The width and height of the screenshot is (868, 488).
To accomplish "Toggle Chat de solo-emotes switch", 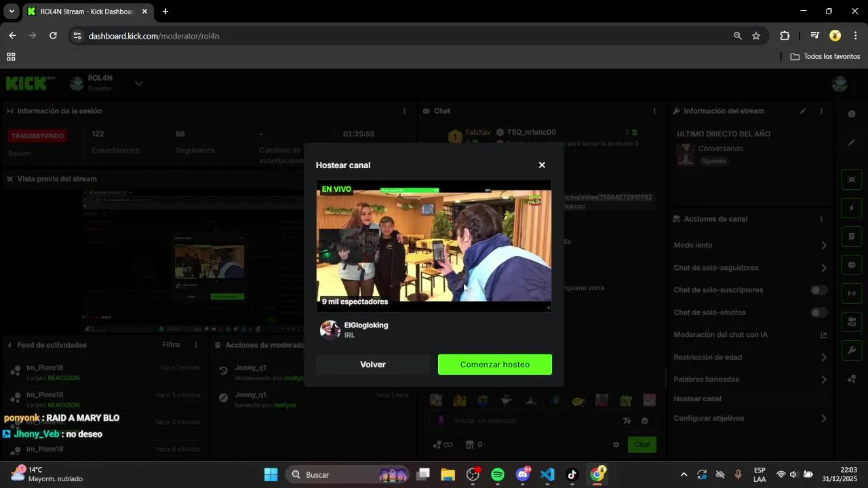I will click(x=819, y=312).
